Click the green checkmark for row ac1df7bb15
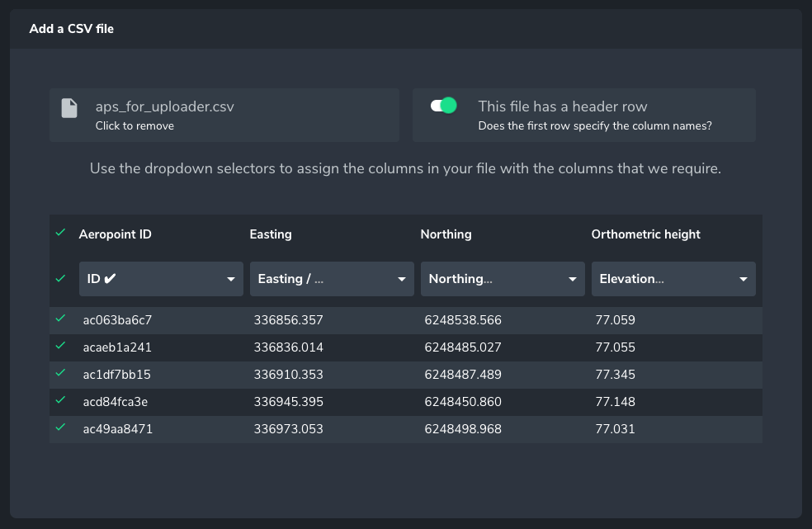Image resolution: width=812 pixels, height=529 pixels. pos(60,373)
